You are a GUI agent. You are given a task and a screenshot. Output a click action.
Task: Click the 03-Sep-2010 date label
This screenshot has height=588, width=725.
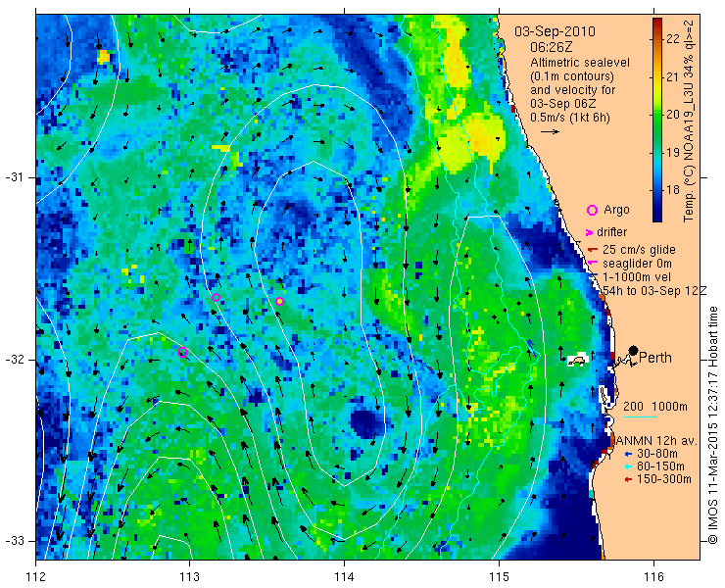click(x=555, y=31)
